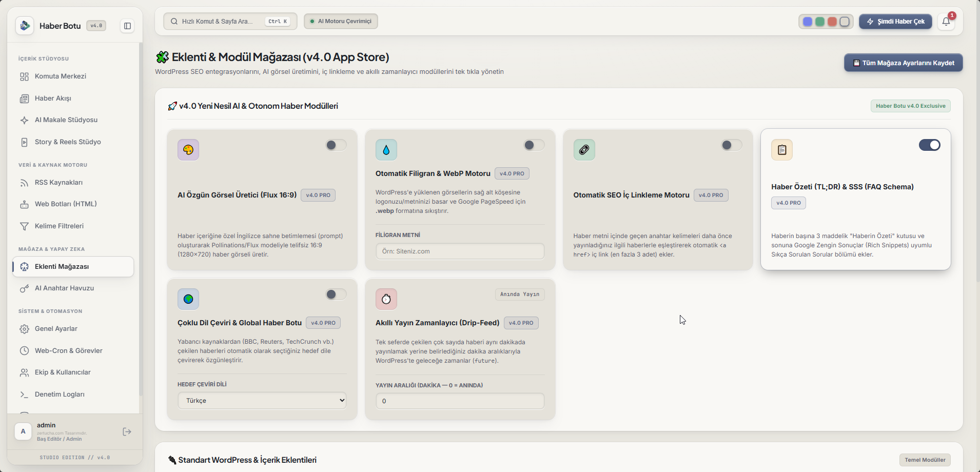The width and height of the screenshot is (980, 472).
Task: Enable Çoklu Dil Çeviri module switch
Action: (x=336, y=294)
